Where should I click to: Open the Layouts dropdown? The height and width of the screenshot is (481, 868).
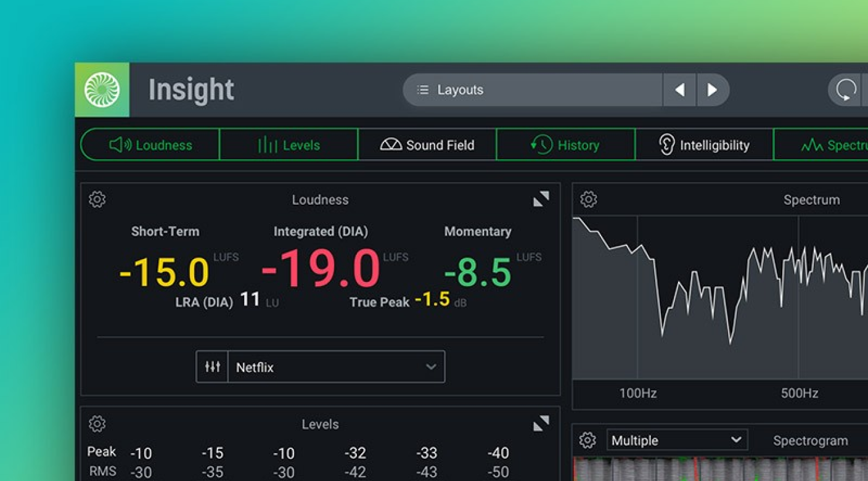tap(533, 90)
